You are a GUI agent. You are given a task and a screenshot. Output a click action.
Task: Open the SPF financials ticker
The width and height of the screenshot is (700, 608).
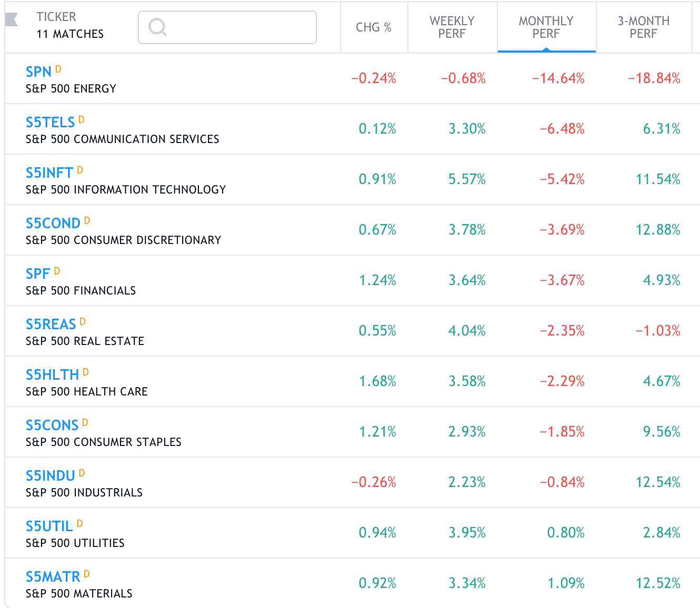38,274
